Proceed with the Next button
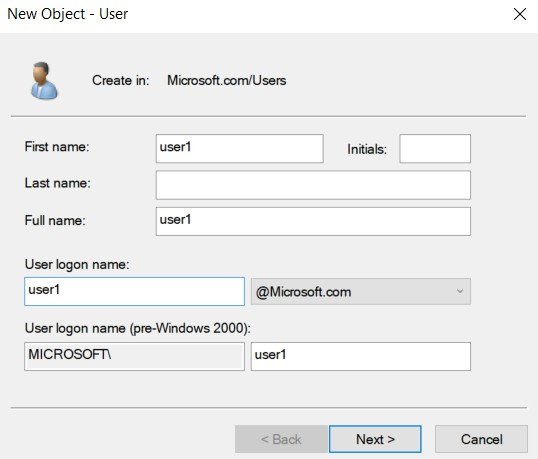The height and width of the screenshot is (459, 538). (375, 439)
